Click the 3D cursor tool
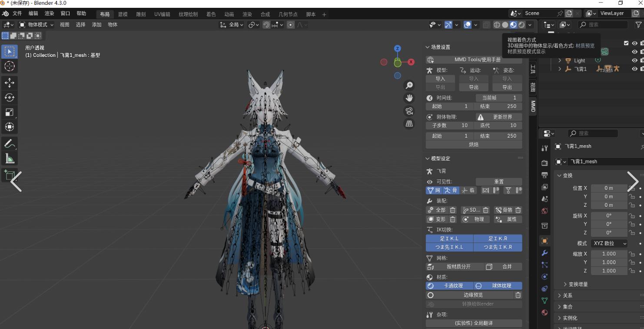The width and height of the screenshot is (644, 329). point(10,66)
